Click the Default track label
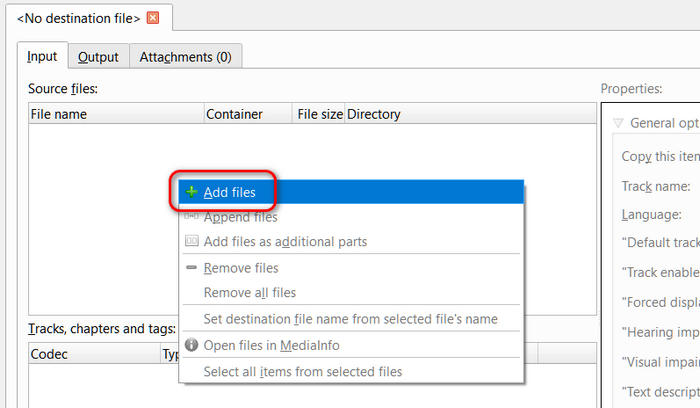The width and height of the screenshot is (700, 408). [x=661, y=242]
